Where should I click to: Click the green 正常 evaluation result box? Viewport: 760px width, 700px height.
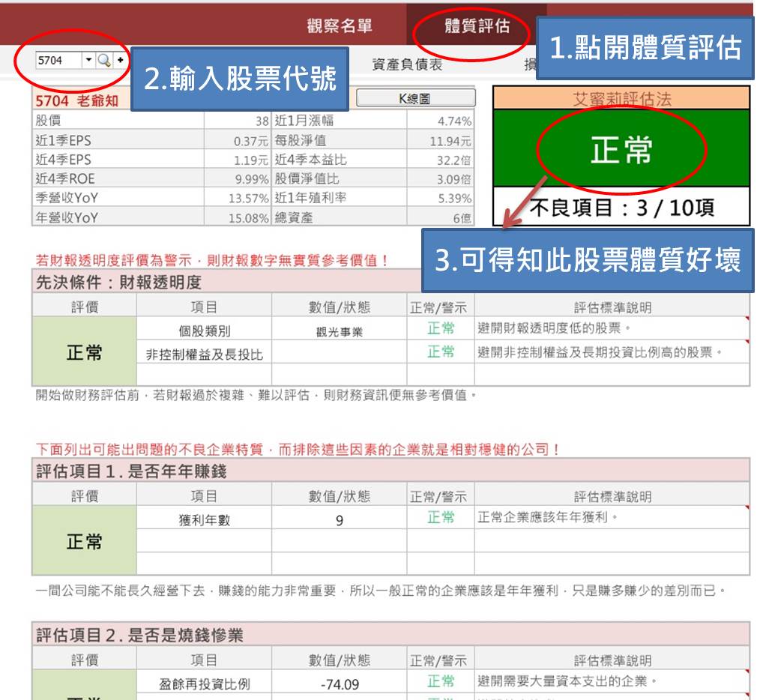(x=621, y=149)
